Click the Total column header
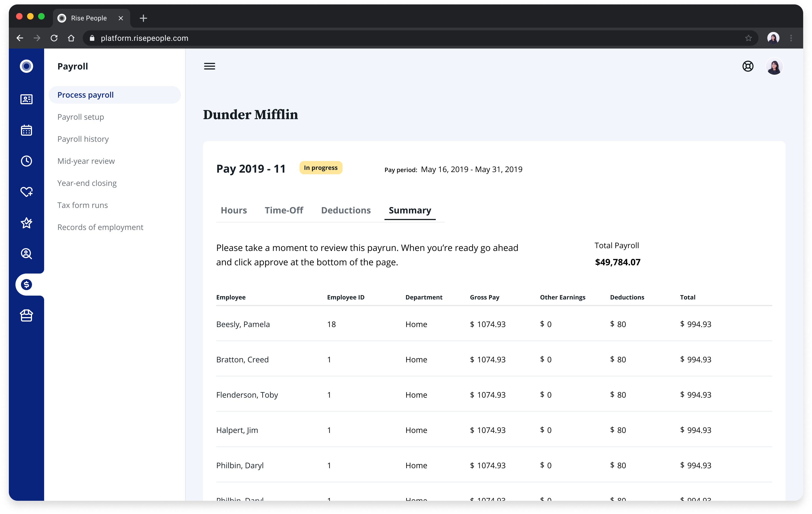The height and width of the screenshot is (514, 812). pos(688,297)
